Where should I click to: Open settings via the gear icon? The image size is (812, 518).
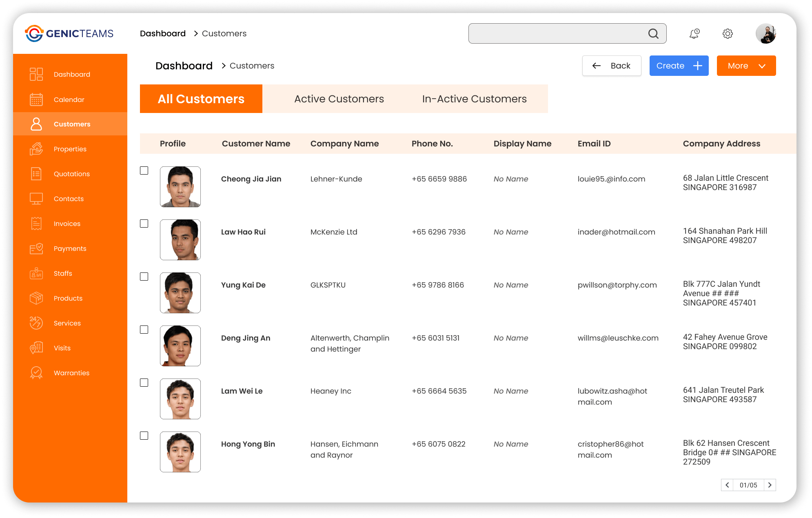click(728, 33)
